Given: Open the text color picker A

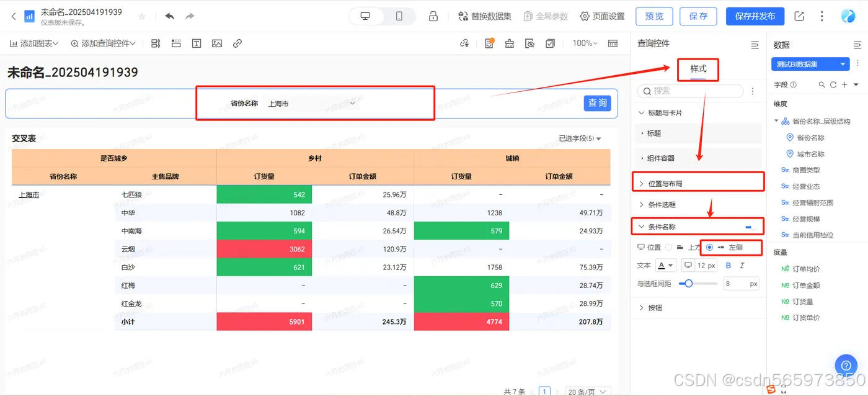Looking at the screenshot, I should [666, 266].
